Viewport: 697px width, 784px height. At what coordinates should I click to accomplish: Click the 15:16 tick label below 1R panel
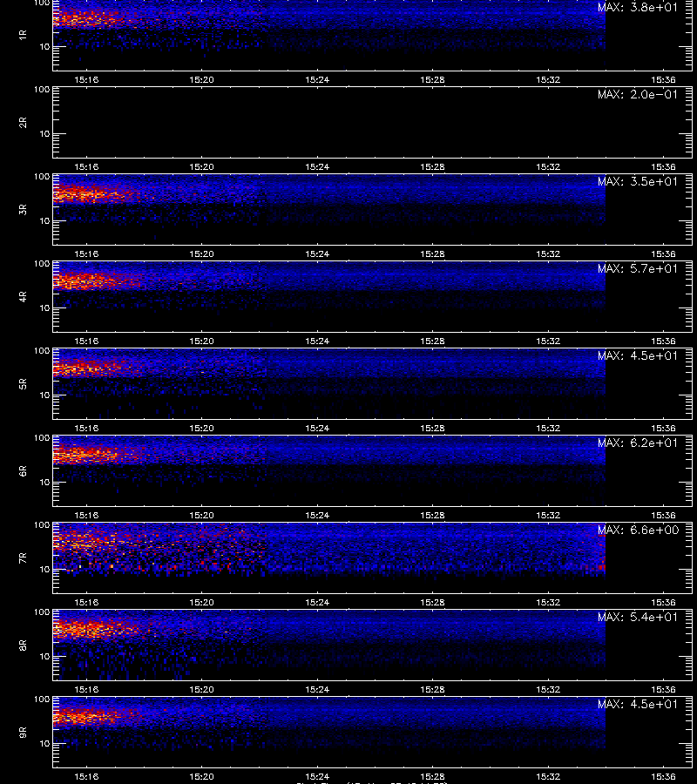86,79
